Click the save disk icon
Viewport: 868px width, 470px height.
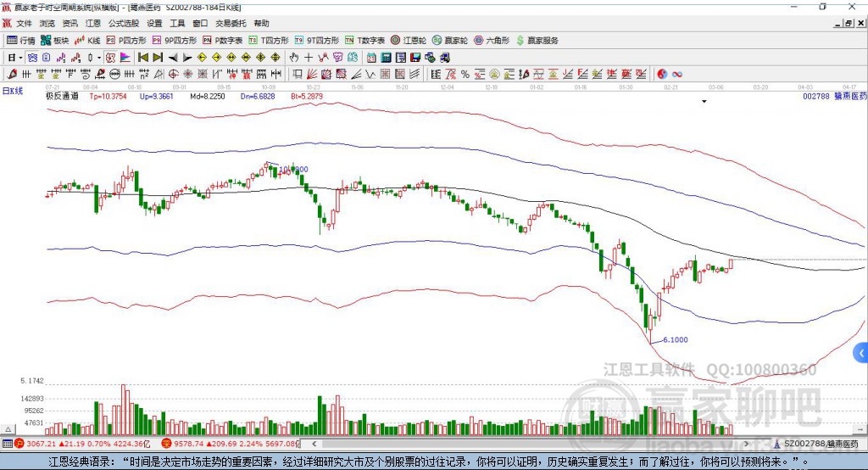(x=415, y=58)
